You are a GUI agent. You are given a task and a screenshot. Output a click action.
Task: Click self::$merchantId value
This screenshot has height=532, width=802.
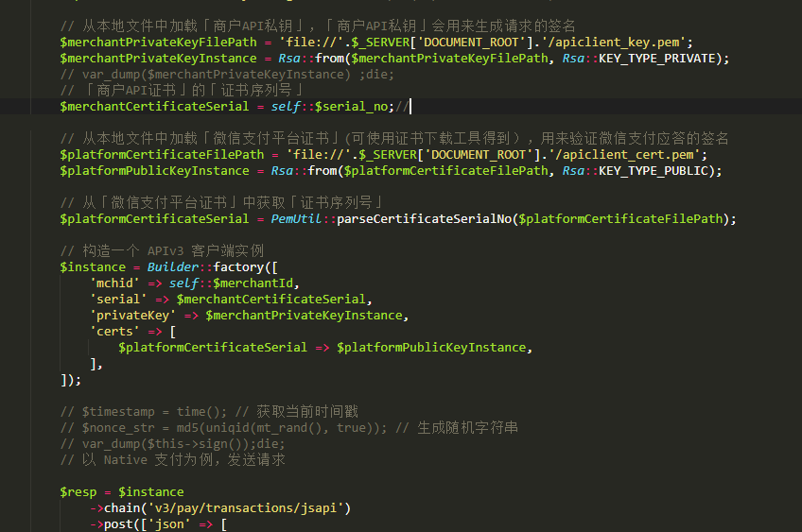pos(231,283)
